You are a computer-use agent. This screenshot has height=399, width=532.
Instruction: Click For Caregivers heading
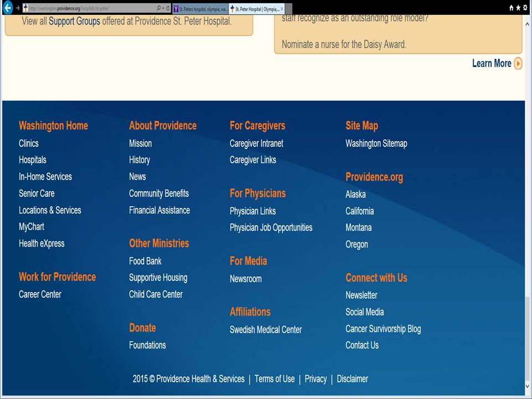[258, 126]
